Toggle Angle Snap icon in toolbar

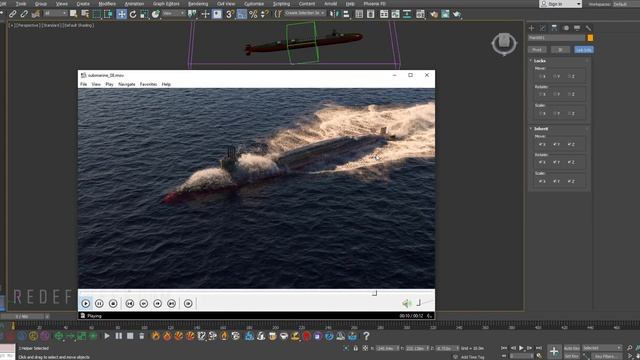(242, 14)
